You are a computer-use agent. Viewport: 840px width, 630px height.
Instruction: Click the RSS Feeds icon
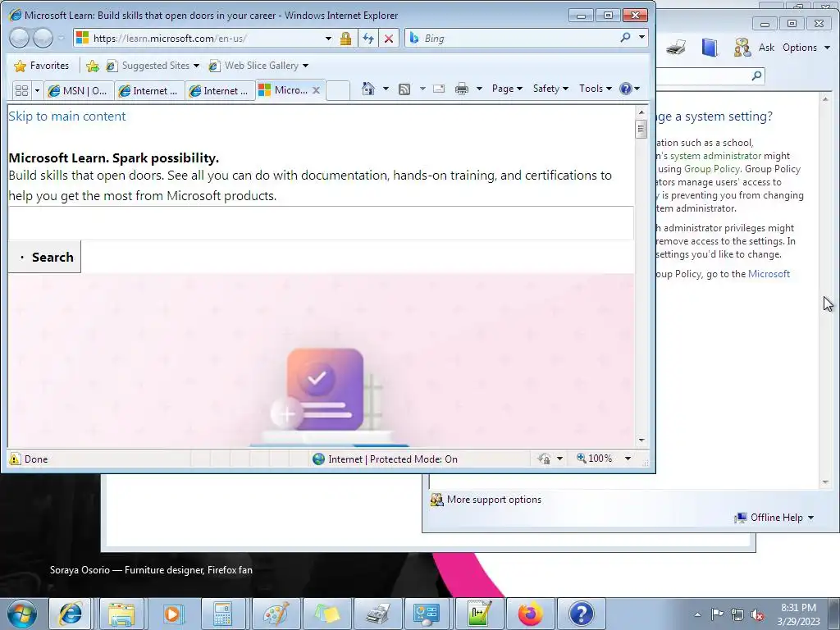(404, 89)
